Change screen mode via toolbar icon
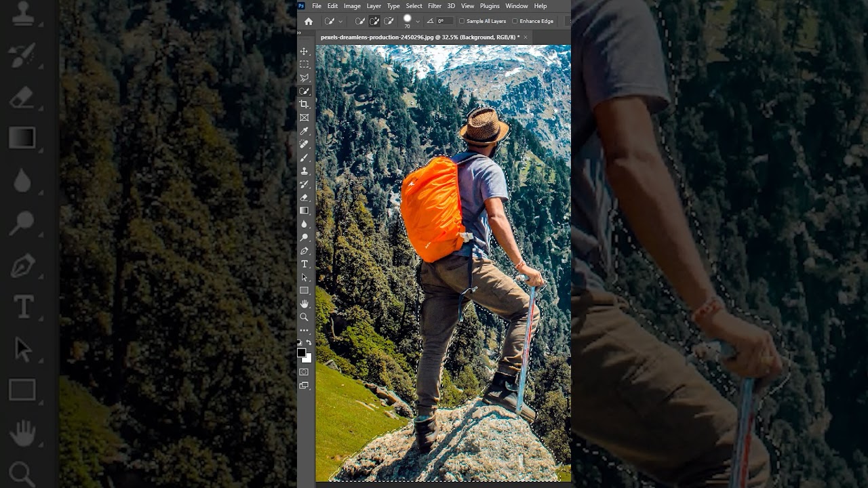Screen dimensions: 868x488 tap(304, 386)
